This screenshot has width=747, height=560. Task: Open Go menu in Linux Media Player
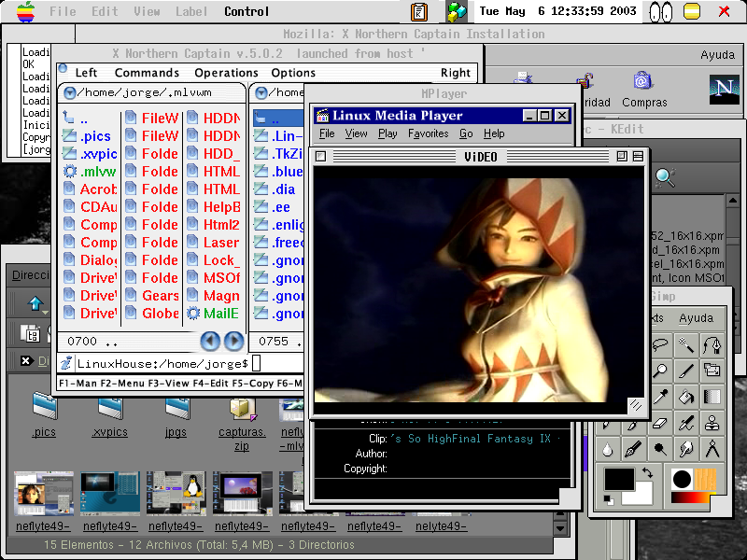pyautogui.click(x=466, y=133)
